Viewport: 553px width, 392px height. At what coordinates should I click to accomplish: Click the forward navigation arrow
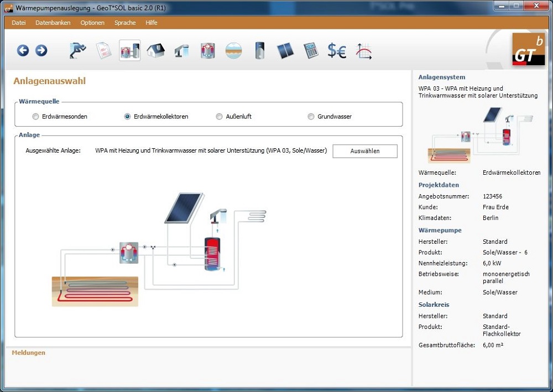41,51
